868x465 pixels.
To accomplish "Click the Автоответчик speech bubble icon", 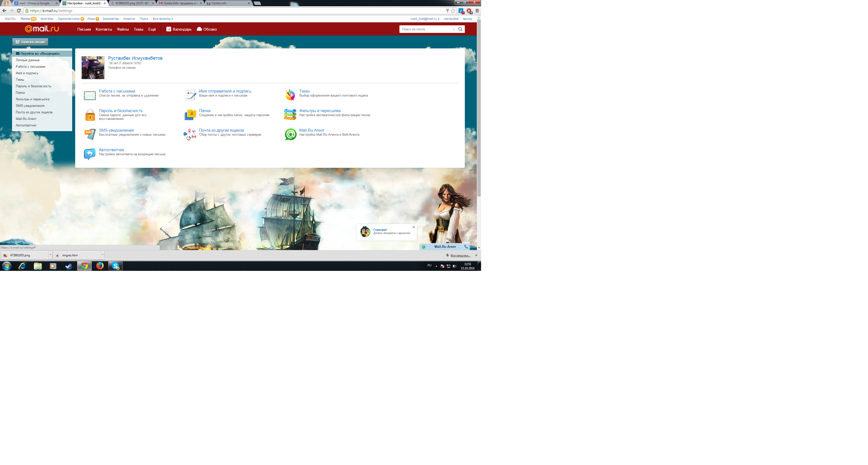I will (x=90, y=154).
